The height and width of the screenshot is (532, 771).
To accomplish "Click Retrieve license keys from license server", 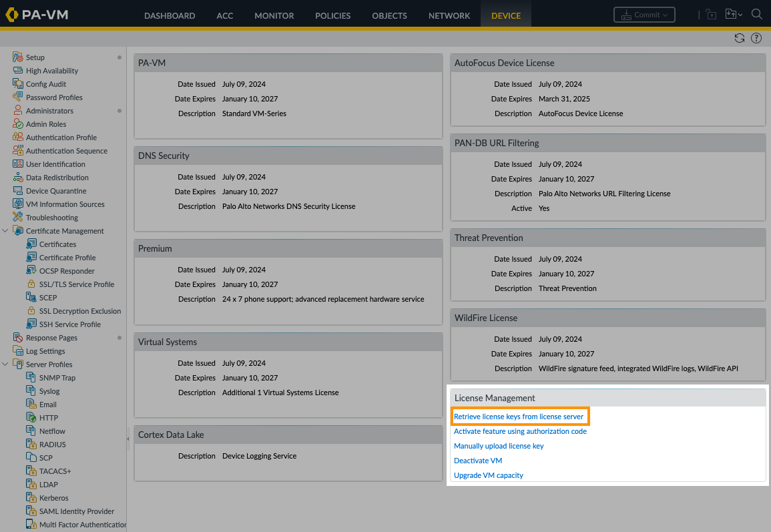I will click(x=519, y=417).
